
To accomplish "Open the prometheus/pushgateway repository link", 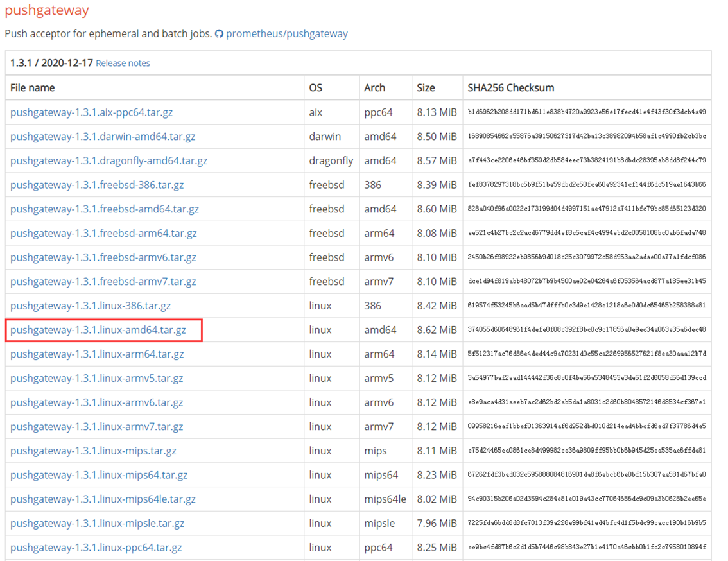I will point(286,34).
